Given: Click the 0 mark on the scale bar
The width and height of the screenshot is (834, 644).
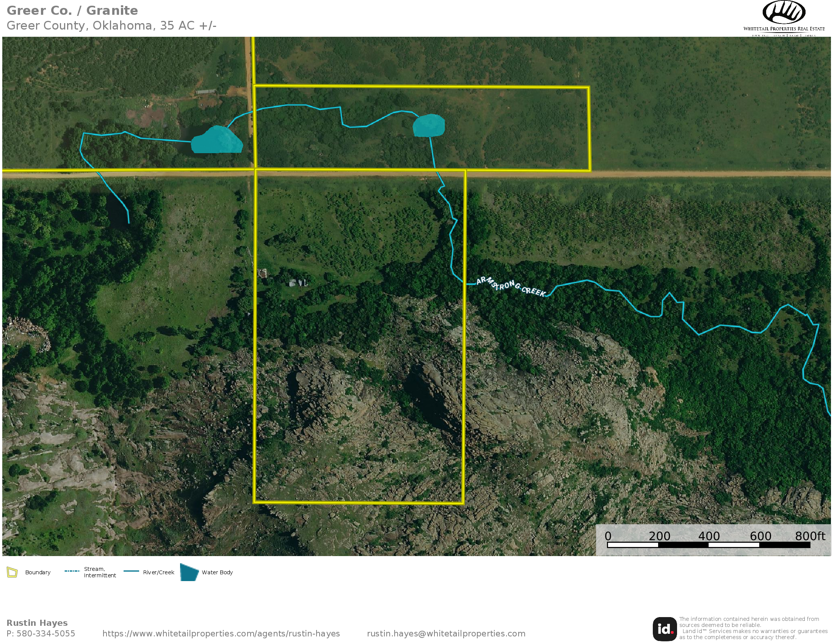Looking at the screenshot, I should 608,536.
